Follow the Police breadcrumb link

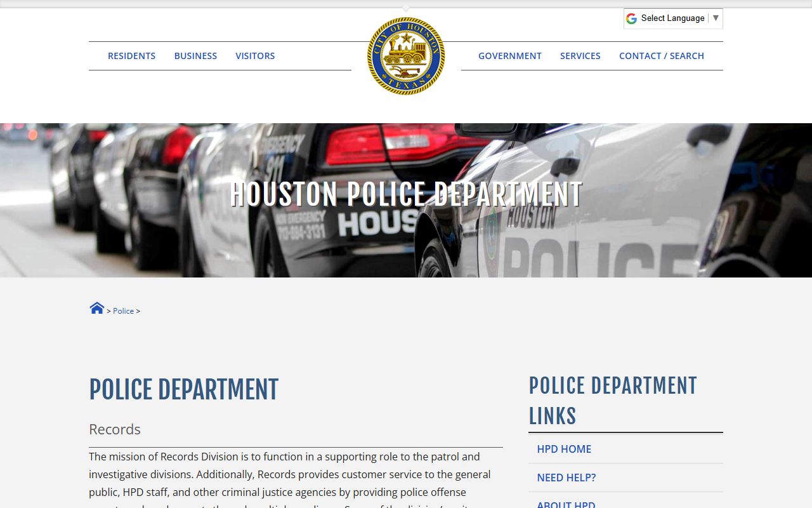click(123, 311)
